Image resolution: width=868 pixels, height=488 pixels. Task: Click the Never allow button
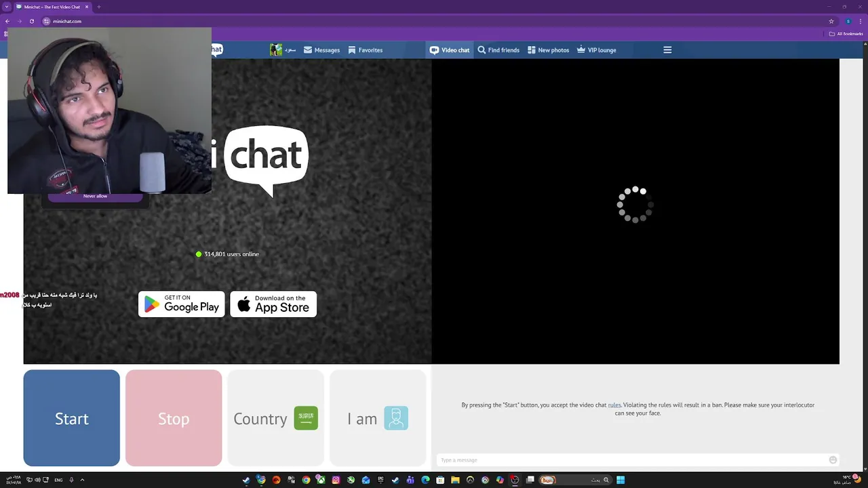coord(95,197)
